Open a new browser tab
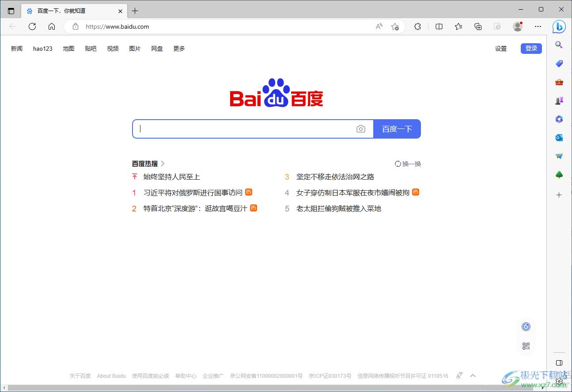The height and width of the screenshot is (392, 572). (135, 11)
